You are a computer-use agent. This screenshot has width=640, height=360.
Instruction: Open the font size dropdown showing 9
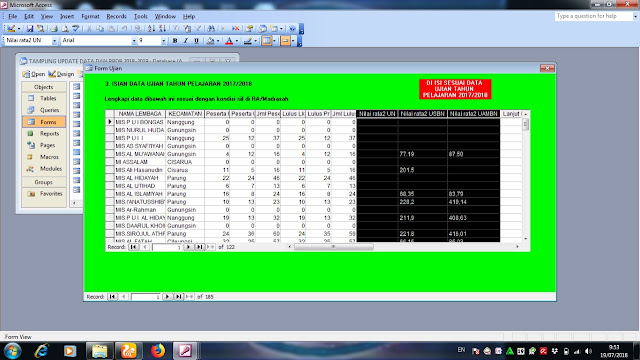point(164,40)
